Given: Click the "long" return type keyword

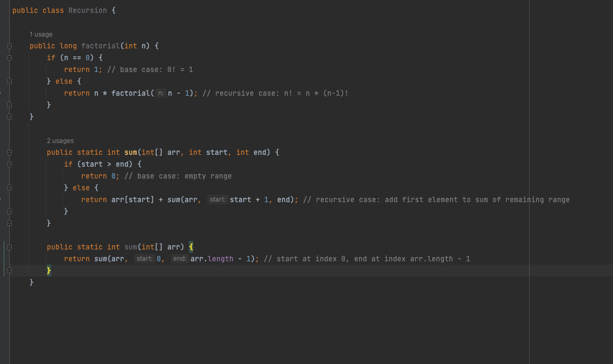Looking at the screenshot, I should [68, 46].
